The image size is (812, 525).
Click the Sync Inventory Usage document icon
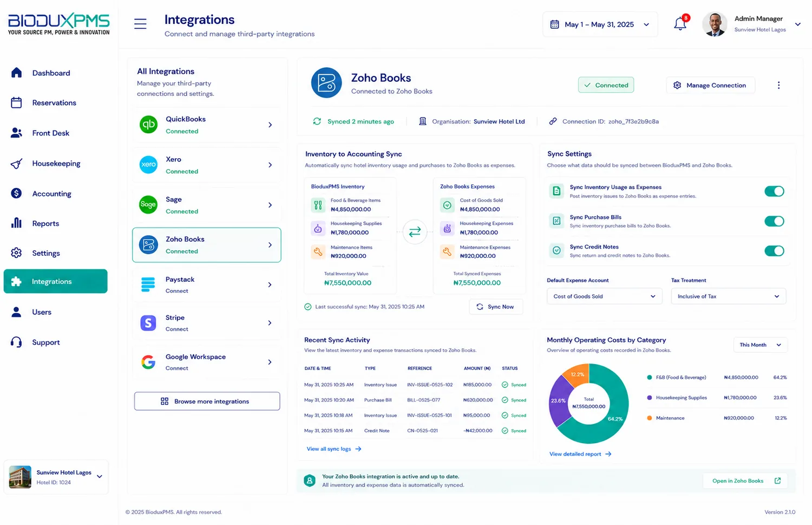556,191
